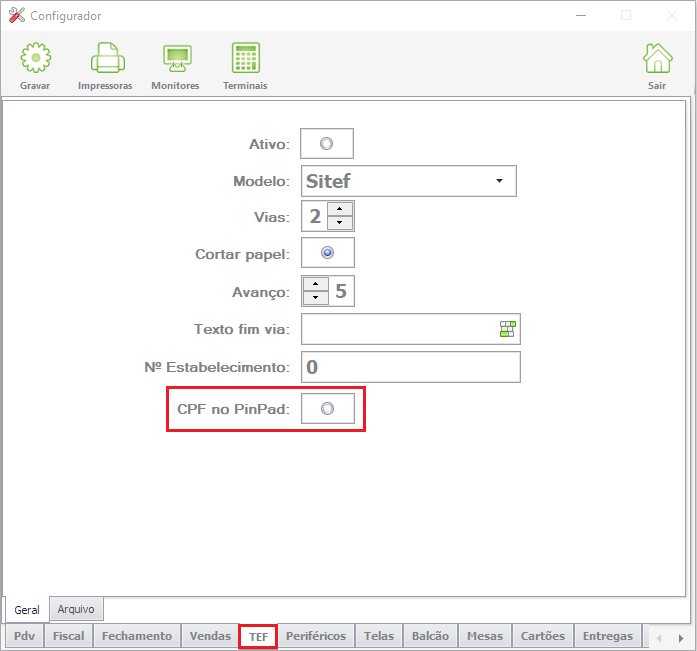Viewport: 697px width, 651px height.
Task: Toggle the Ativo radio button
Action: point(327,144)
